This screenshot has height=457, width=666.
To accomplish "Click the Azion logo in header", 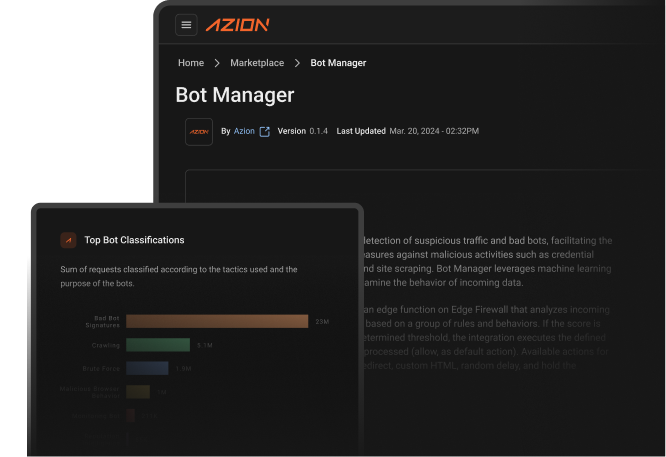I will coord(237,25).
